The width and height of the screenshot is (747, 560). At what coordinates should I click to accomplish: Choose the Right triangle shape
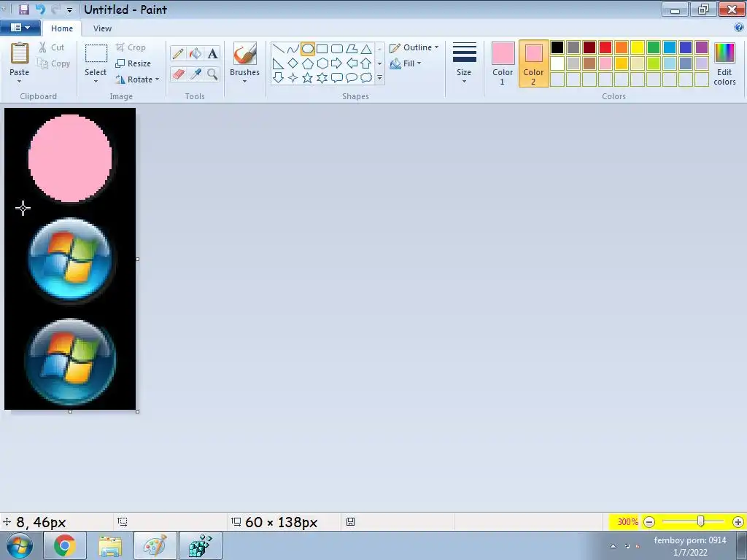(x=278, y=63)
